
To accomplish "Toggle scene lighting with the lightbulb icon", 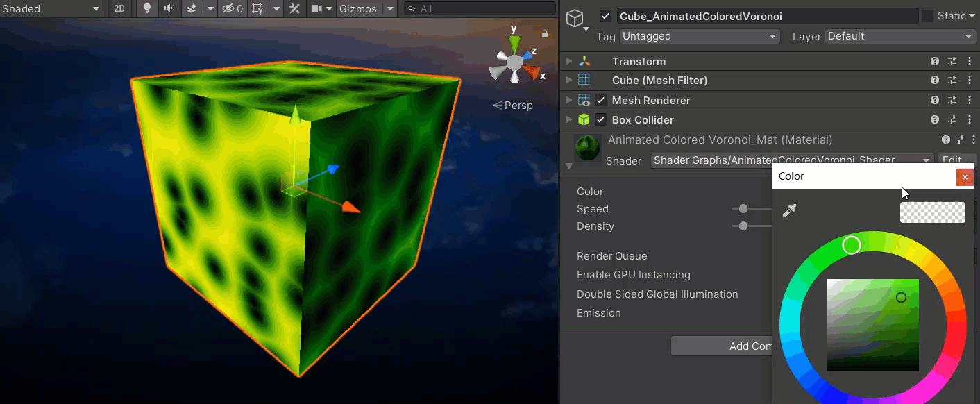I will (x=146, y=8).
